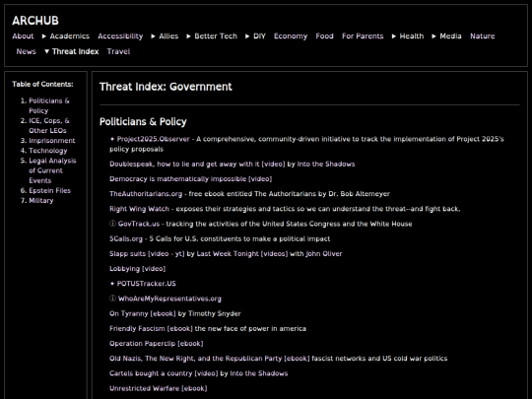Jump to Technology in table of contents
Viewport: 532px width, 399px height.
click(x=48, y=151)
